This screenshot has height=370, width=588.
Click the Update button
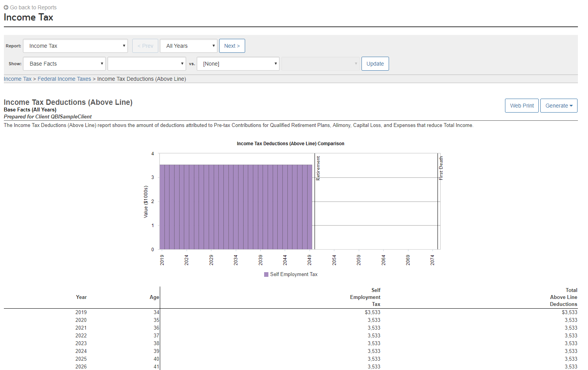point(375,64)
